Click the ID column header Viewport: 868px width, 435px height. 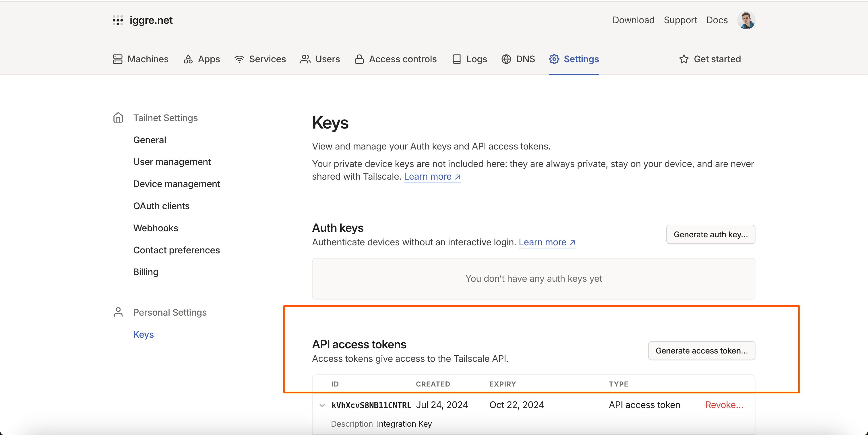[x=335, y=384]
